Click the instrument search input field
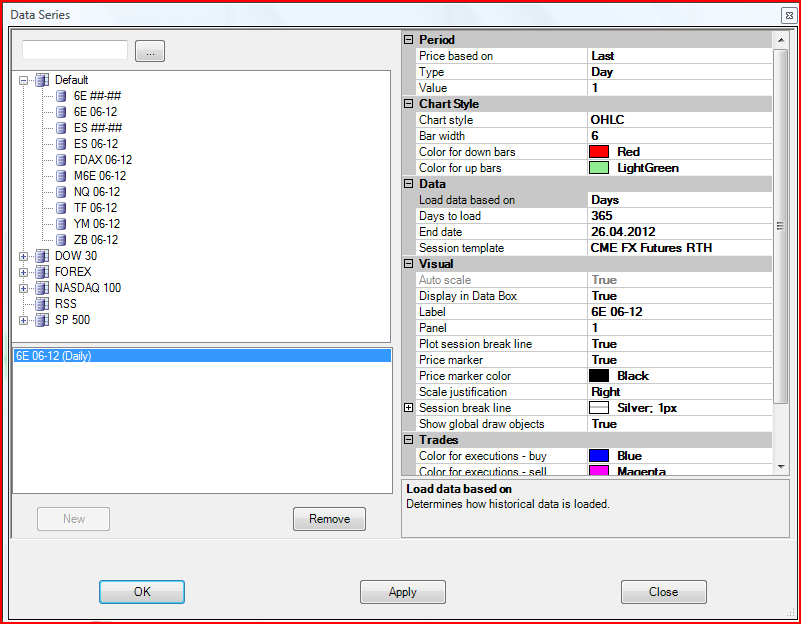Viewport: 801px width, 624px height. click(x=75, y=50)
